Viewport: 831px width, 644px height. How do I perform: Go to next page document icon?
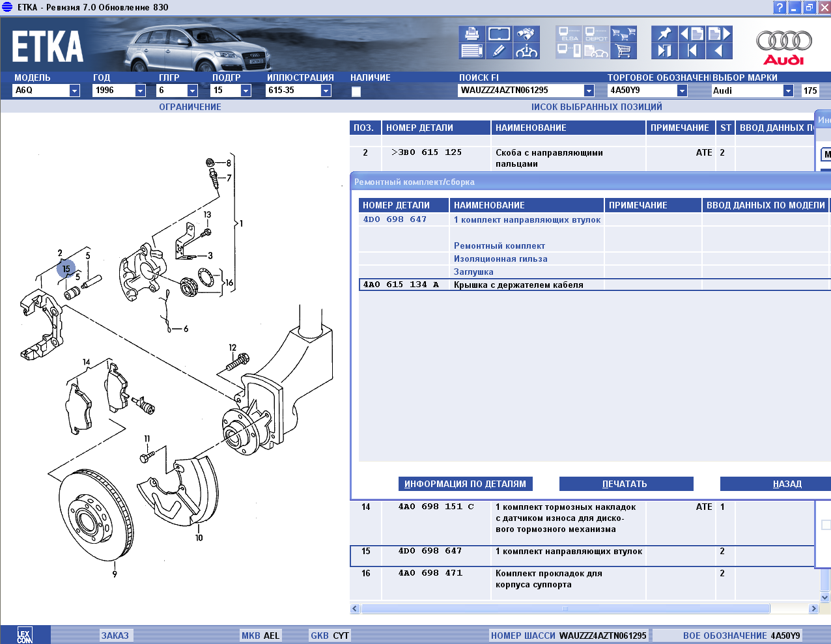click(719, 34)
